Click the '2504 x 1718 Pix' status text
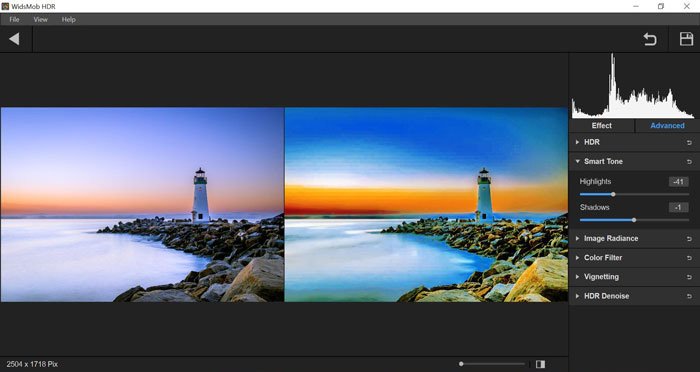Viewport: 700px width, 372px height. [32, 364]
